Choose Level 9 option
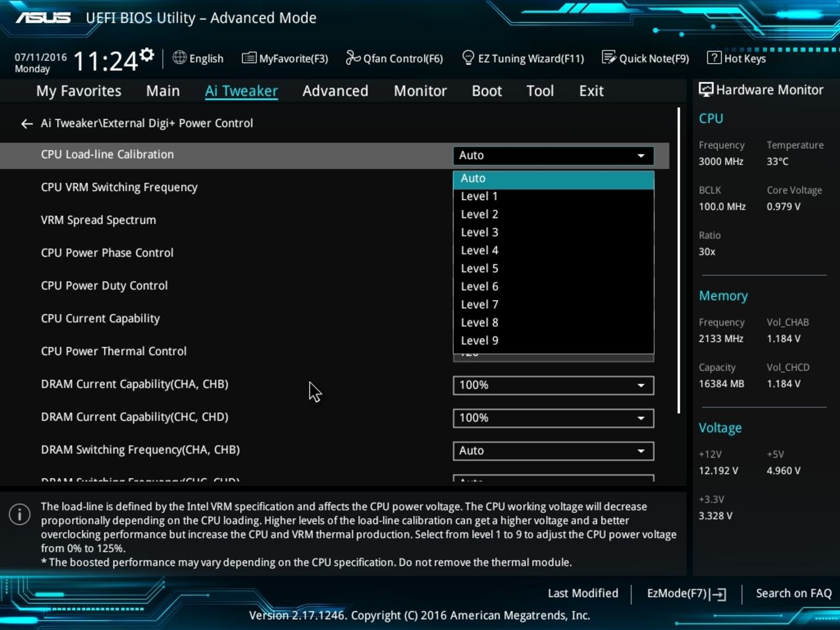The width and height of the screenshot is (840, 630). 553,340
